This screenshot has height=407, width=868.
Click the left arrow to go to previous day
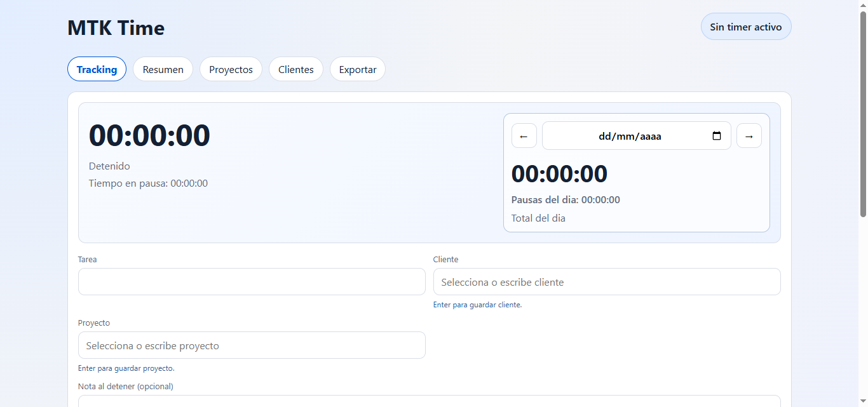(x=524, y=135)
